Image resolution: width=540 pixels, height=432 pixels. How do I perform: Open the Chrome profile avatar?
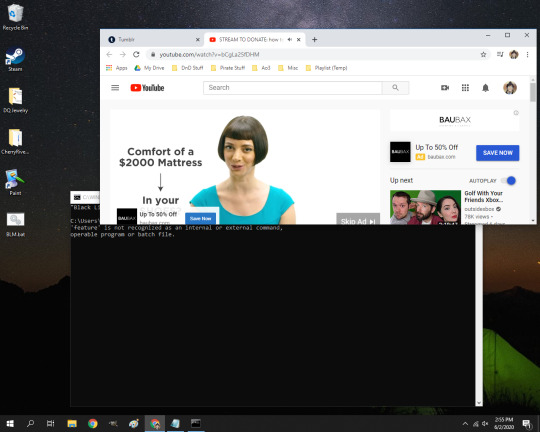point(514,54)
